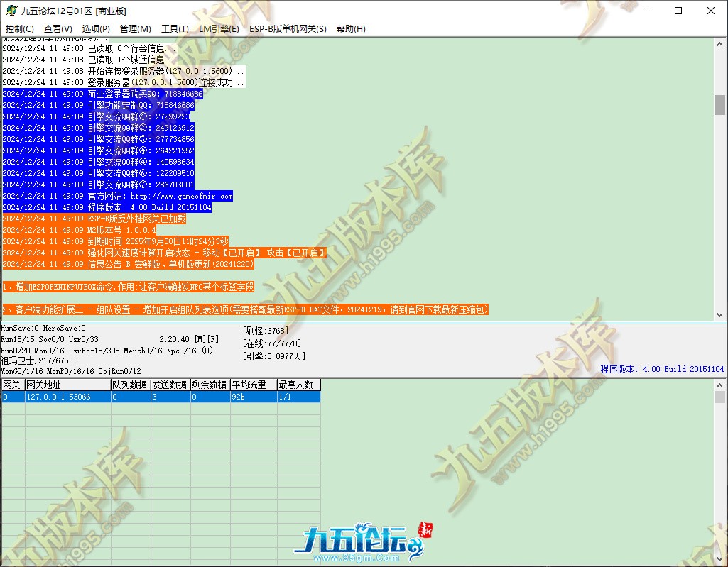
Task: Open the 管理(M) menu
Action: (x=135, y=29)
